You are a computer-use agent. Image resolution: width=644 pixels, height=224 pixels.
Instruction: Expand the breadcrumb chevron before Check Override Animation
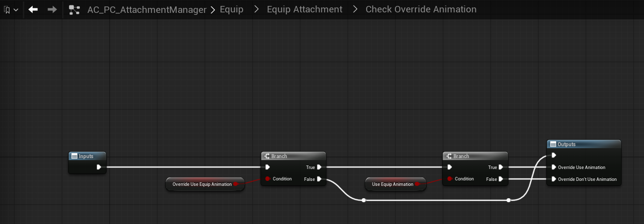click(x=355, y=9)
